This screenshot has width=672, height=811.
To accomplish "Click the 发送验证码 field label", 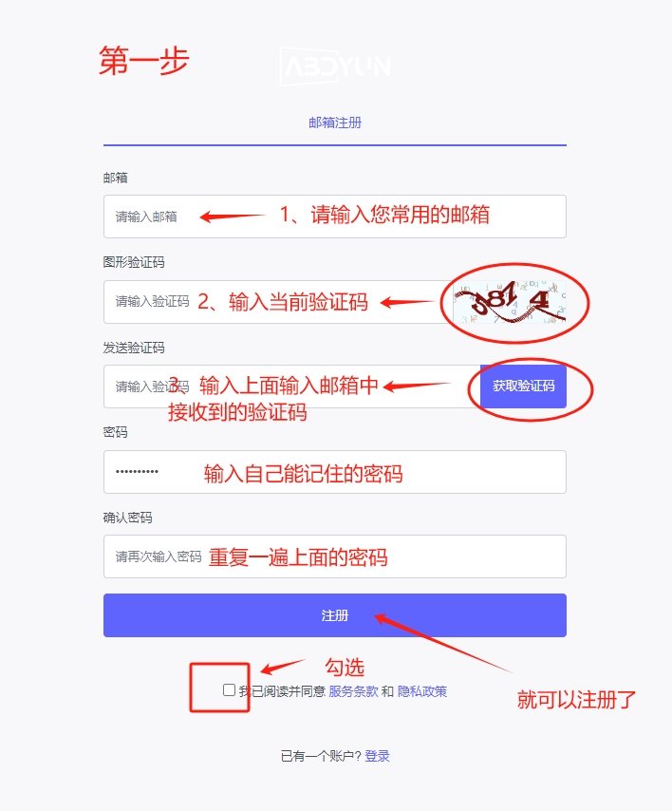I will (x=134, y=348).
